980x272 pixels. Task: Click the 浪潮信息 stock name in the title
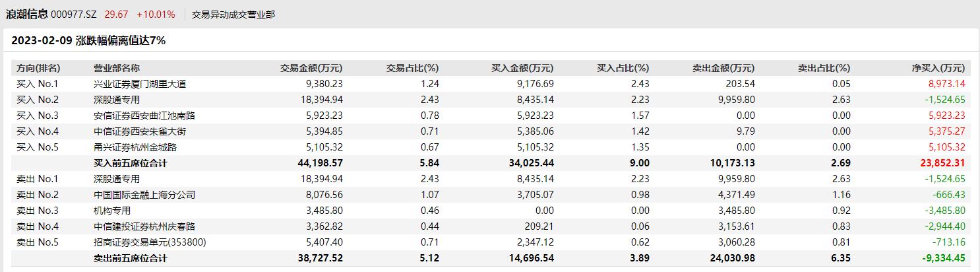[26, 14]
